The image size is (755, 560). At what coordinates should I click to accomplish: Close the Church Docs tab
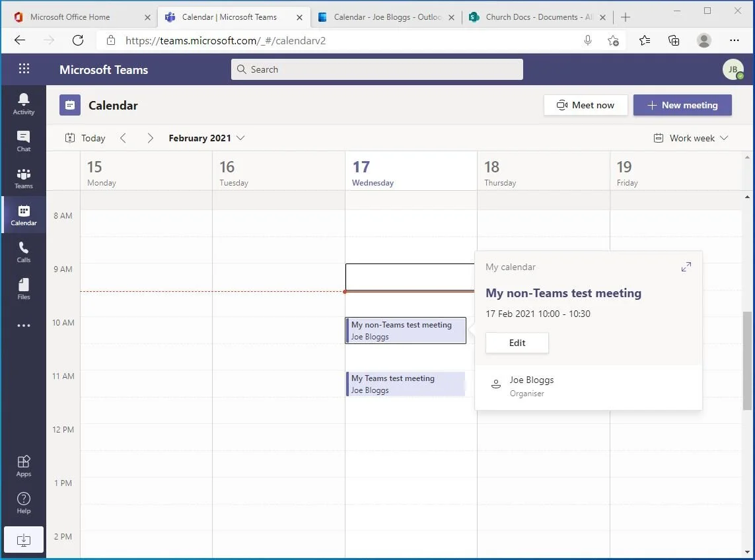click(x=602, y=17)
